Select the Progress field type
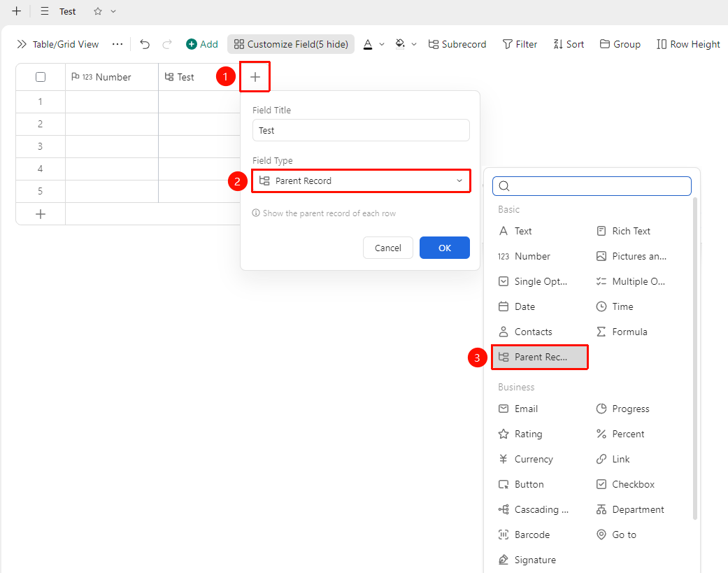The image size is (728, 573). 622,409
